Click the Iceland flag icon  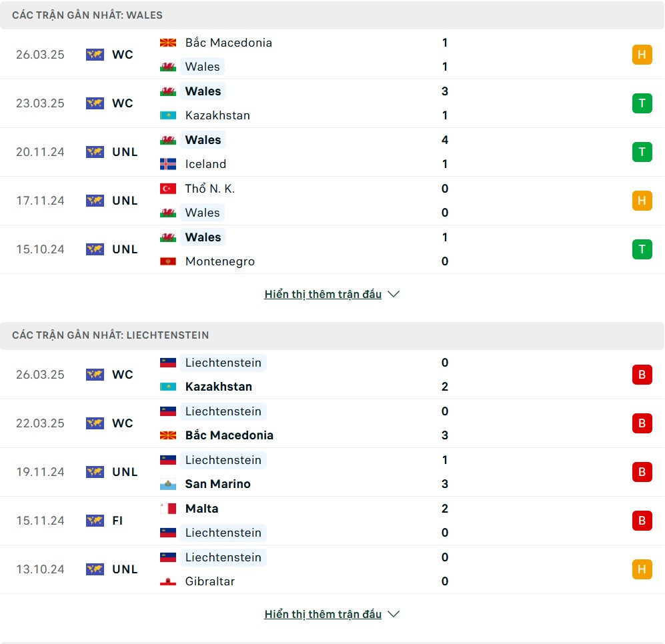click(x=168, y=164)
